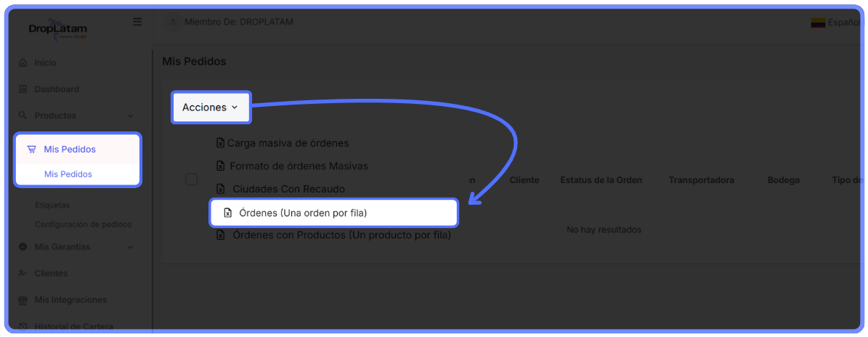868x337 pixels.
Task: Open the Etiquetas sidebar link
Action: point(52,205)
